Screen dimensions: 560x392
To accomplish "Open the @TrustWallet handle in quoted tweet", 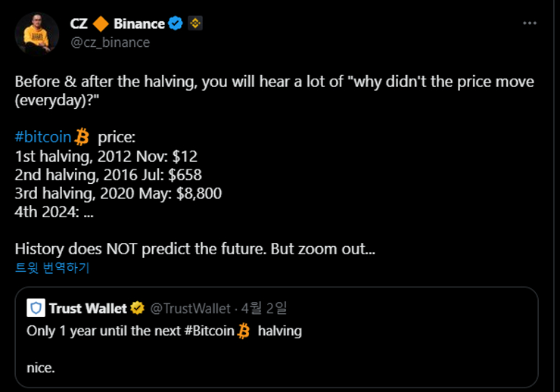I will [189, 308].
